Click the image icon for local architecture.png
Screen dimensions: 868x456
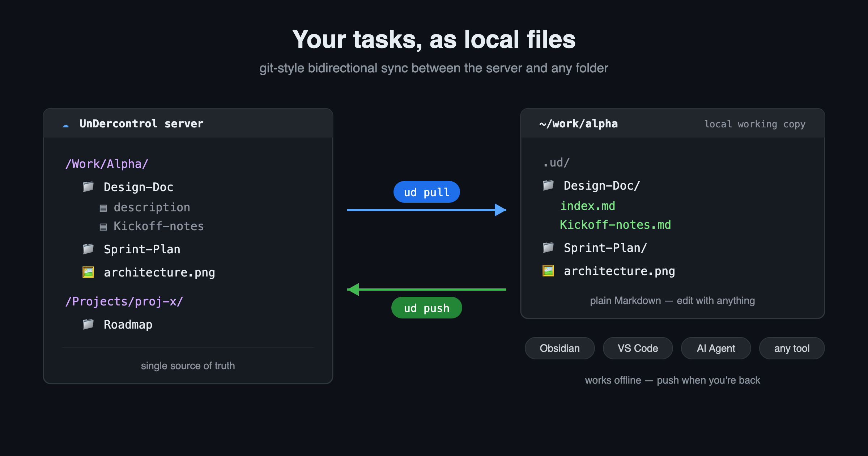pyautogui.click(x=548, y=271)
